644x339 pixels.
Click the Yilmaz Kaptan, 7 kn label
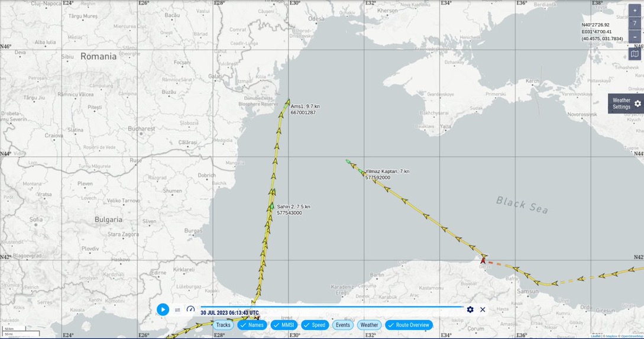coord(387,172)
